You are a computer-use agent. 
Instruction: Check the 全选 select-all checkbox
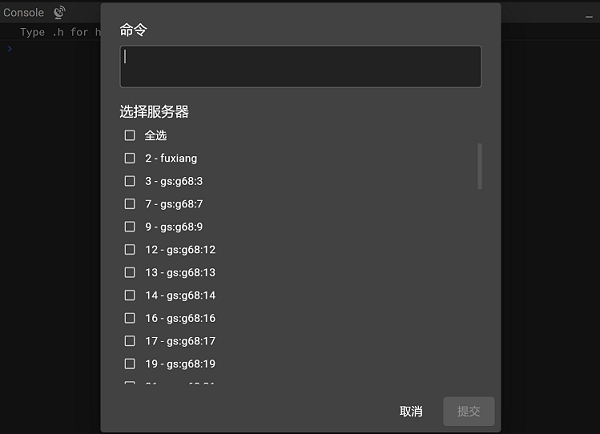pos(130,135)
